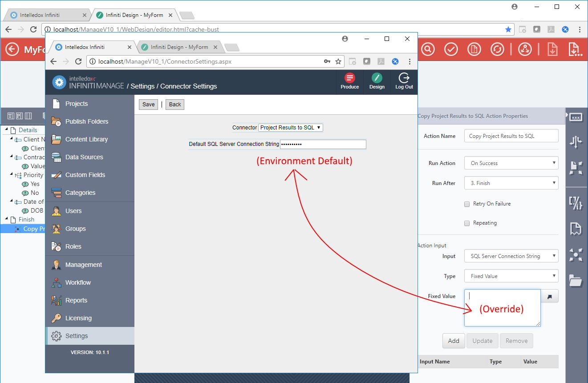This screenshot has height=383, width=588.
Task: Click the four-arrows inward icon in right sidebar
Action: tap(576, 255)
